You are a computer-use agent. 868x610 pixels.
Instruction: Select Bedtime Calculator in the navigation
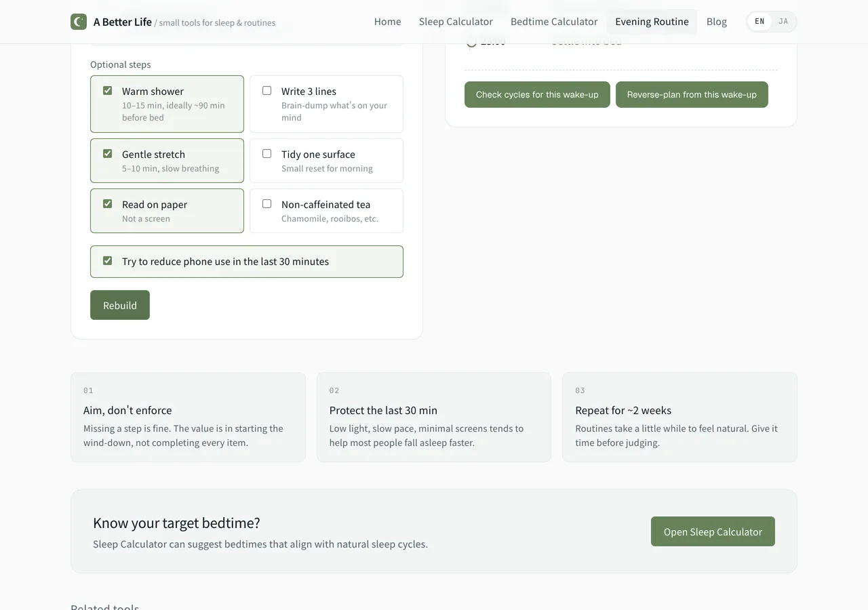click(554, 21)
